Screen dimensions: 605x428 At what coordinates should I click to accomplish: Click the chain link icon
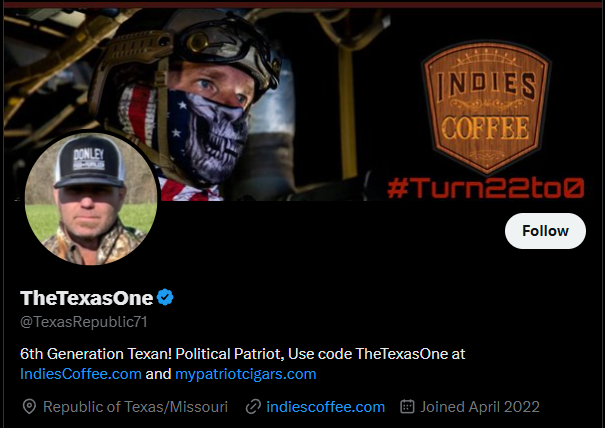click(x=253, y=407)
